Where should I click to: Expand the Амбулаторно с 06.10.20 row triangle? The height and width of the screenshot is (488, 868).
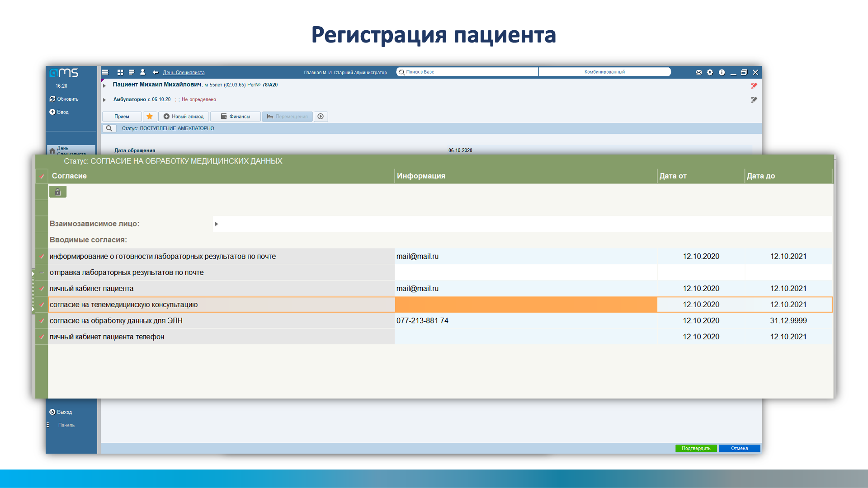coord(104,100)
